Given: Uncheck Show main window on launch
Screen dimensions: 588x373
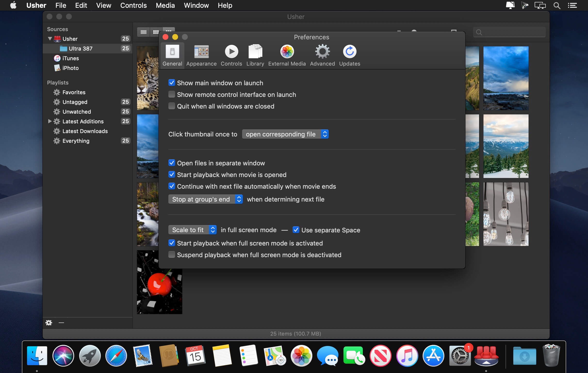Looking at the screenshot, I should pyautogui.click(x=172, y=83).
